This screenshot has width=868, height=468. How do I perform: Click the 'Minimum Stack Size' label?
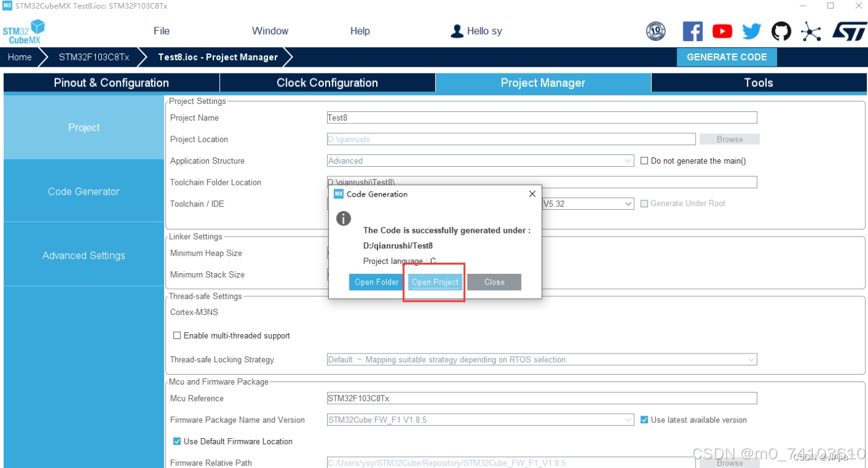click(207, 274)
